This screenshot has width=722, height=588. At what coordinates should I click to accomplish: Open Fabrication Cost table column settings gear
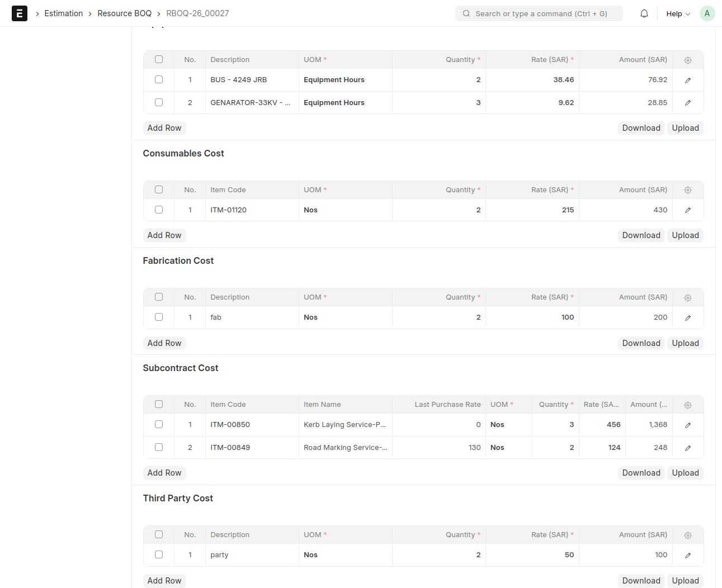point(688,297)
